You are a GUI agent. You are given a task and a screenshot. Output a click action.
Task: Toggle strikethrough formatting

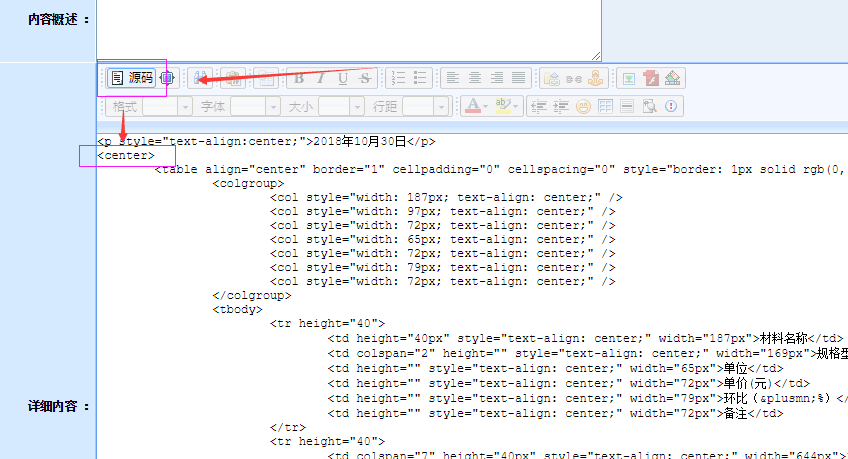pos(365,78)
